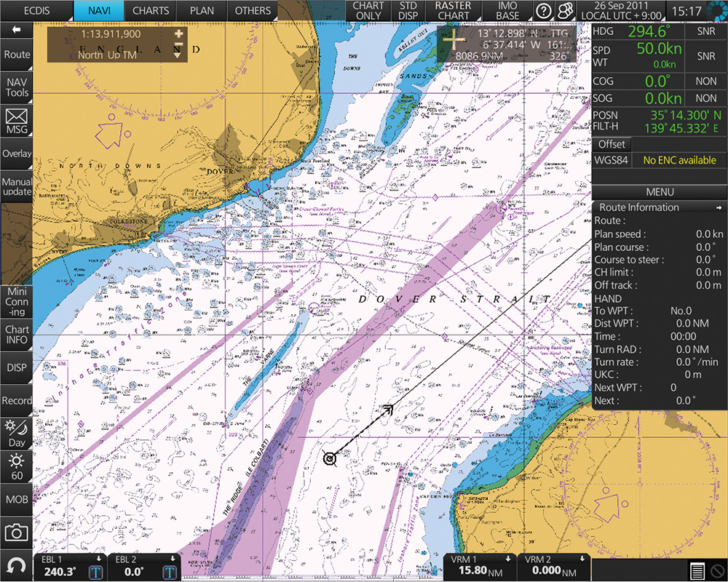Click the back arrow in left sidebar
The image size is (728, 582).
click(16, 30)
